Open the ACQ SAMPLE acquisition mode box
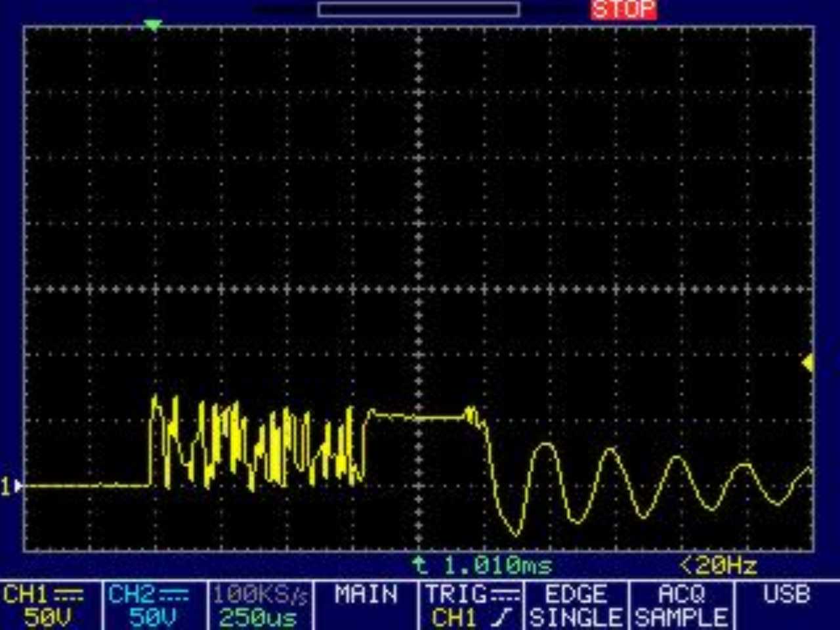840x630 pixels. pyautogui.click(x=681, y=606)
